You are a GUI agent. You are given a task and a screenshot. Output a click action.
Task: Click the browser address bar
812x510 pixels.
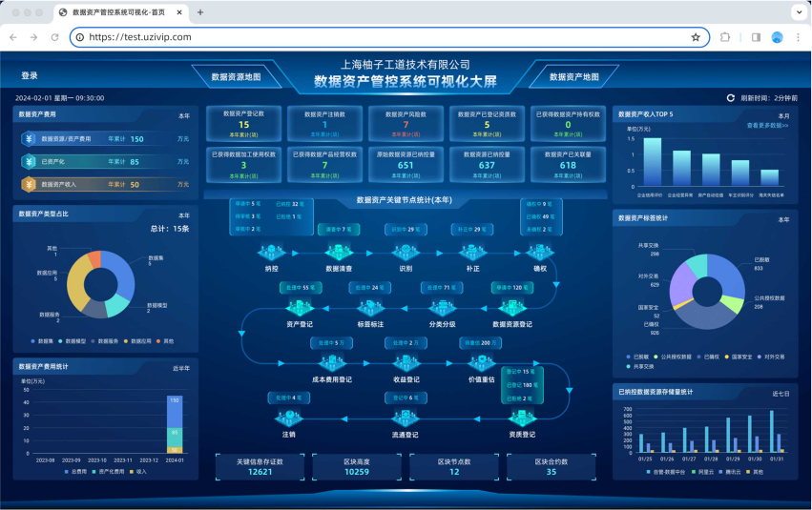point(382,37)
